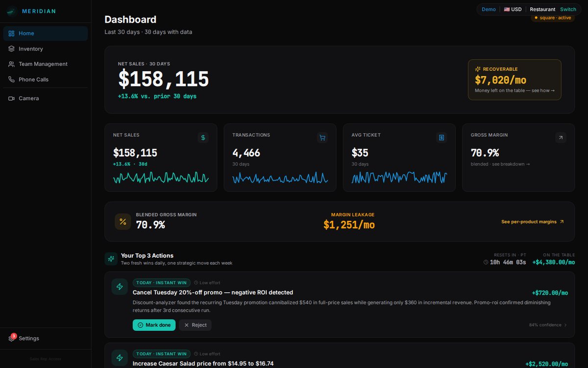This screenshot has height=368, width=588.
Task: Click the Dashboard heading
Action: pyautogui.click(x=130, y=20)
